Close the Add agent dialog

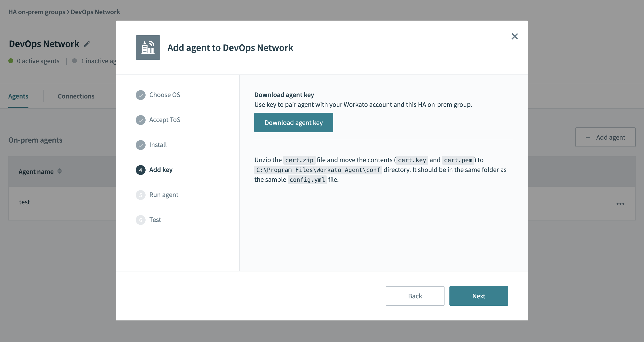tap(514, 37)
